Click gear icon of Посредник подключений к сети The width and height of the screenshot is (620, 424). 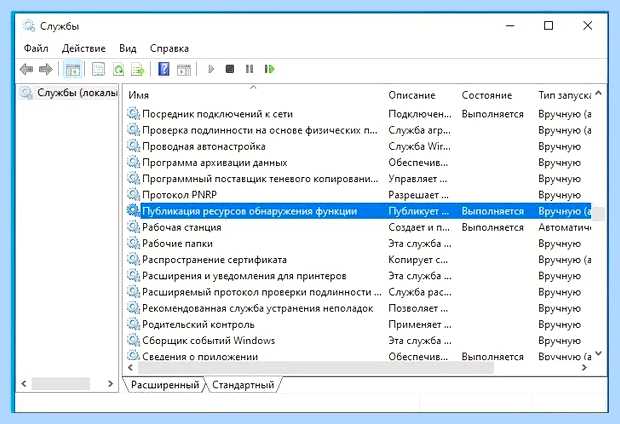pos(134,114)
